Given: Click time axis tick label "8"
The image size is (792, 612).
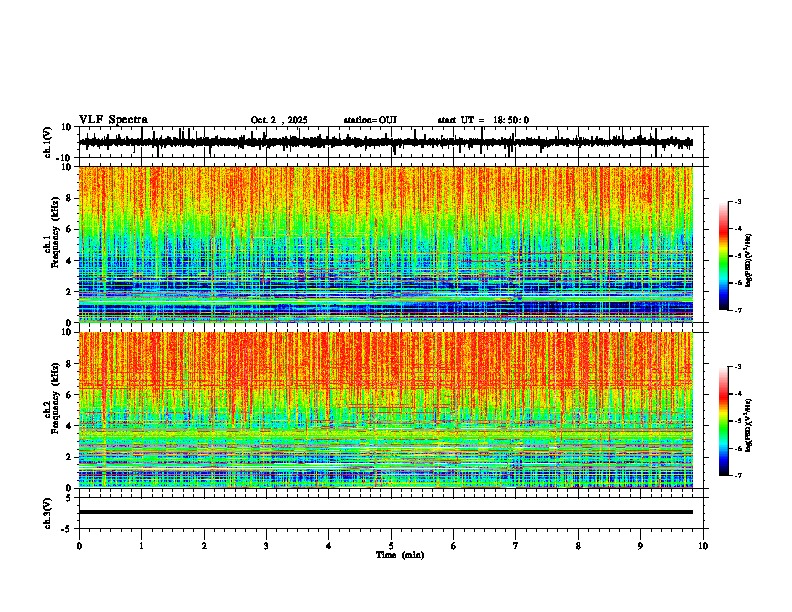Looking at the screenshot, I should coord(578,546).
